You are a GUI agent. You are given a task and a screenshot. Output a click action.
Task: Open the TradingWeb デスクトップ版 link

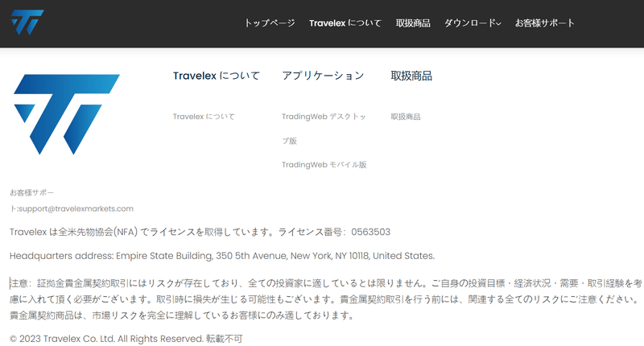point(324,129)
